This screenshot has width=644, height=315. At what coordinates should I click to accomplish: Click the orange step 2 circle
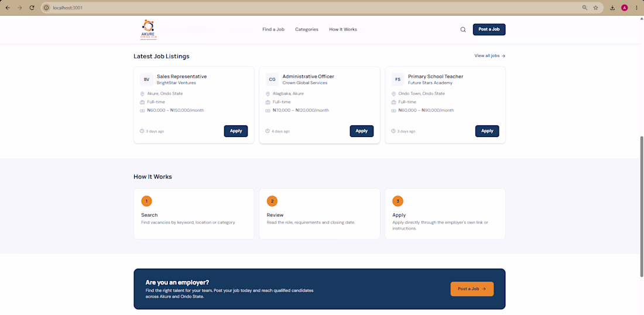pyautogui.click(x=272, y=201)
